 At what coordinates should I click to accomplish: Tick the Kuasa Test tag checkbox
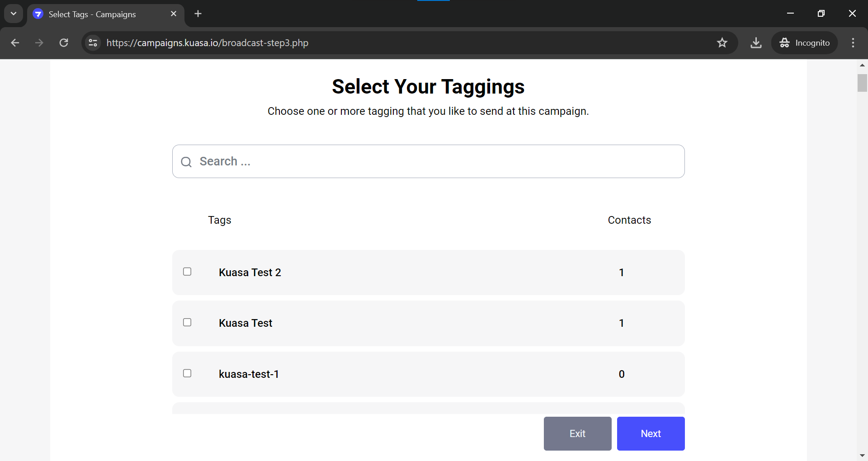coord(187,322)
